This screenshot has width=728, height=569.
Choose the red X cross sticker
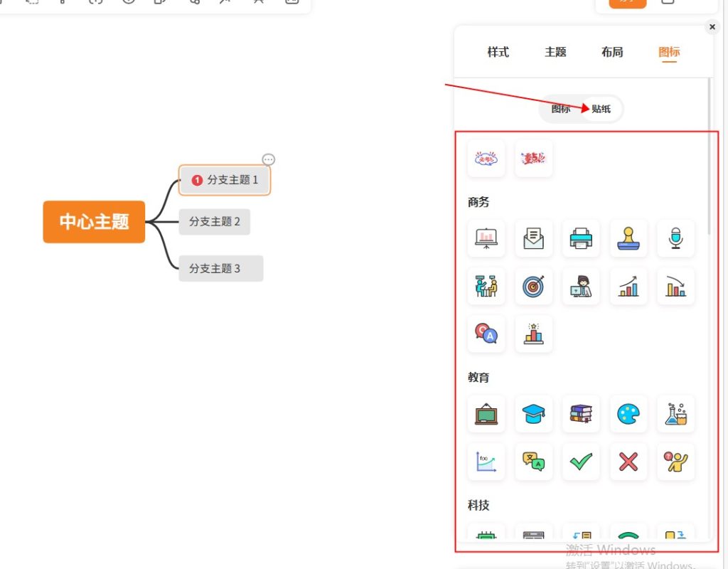click(x=628, y=462)
